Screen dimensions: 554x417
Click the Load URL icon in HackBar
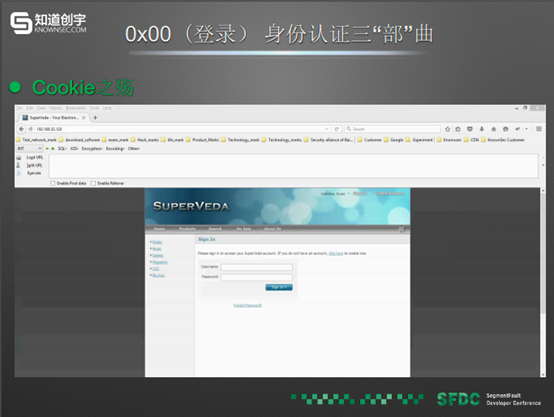[19, 157]
